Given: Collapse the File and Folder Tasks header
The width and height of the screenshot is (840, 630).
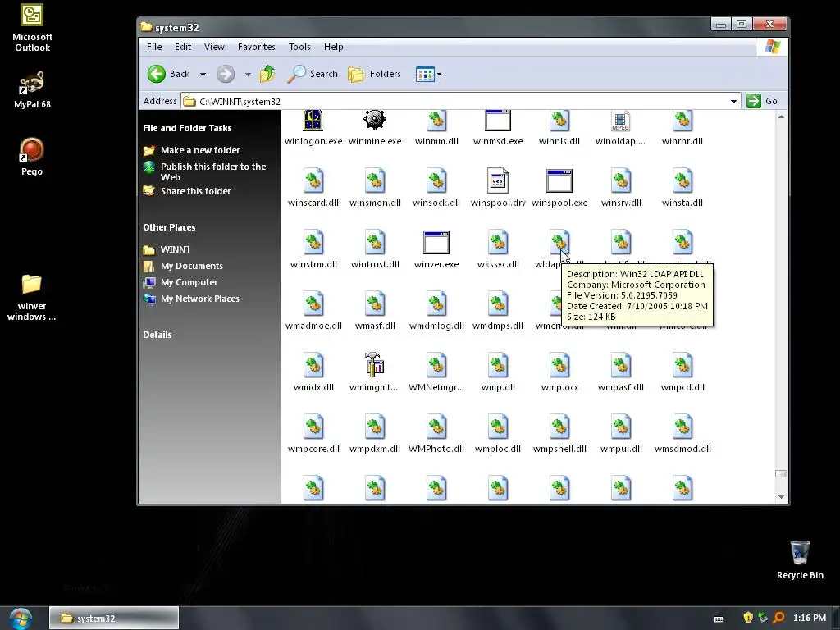Looking at the screenshot, I should 187,127.
